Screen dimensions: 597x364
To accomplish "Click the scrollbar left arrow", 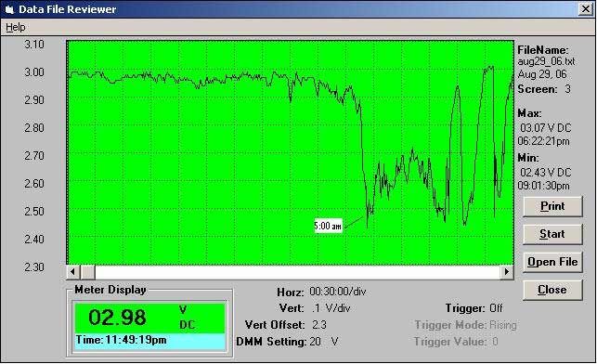I will point(73,272).
